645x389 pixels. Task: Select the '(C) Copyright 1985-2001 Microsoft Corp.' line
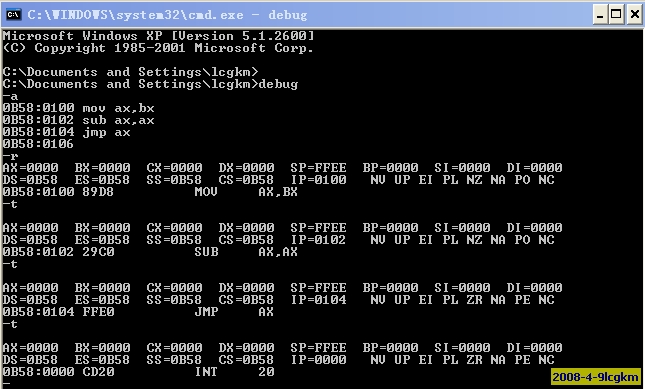click(x=158, y=48)
